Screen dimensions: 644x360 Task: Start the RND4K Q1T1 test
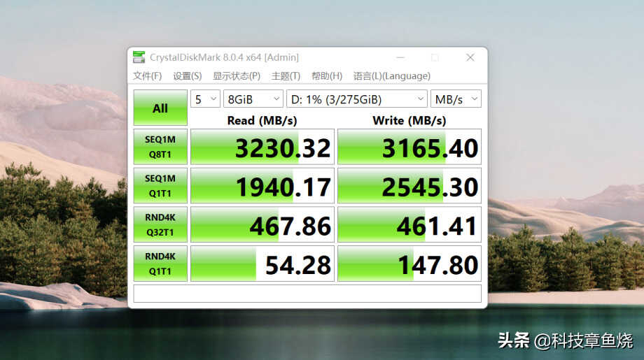(x=160, y=264)
